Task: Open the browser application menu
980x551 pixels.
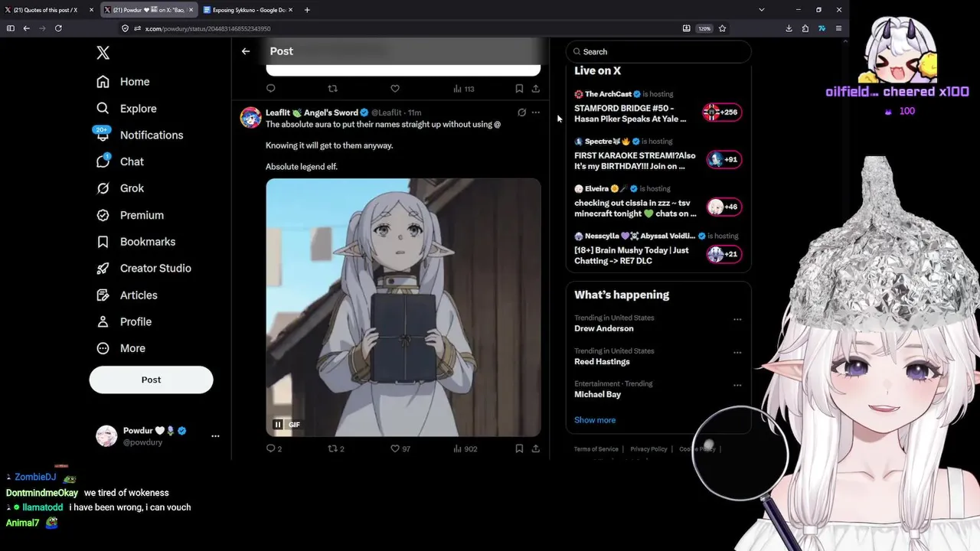Action: tap(838, 28)
